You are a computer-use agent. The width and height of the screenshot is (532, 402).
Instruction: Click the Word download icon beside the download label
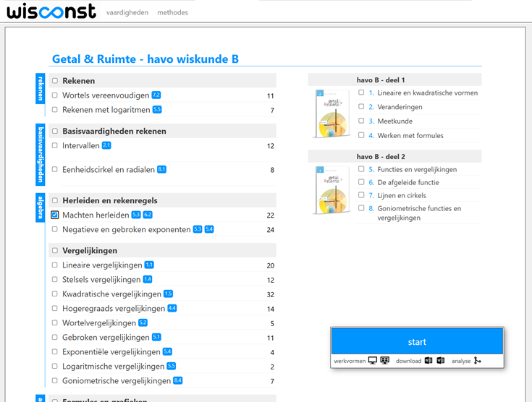pos(428,360)
